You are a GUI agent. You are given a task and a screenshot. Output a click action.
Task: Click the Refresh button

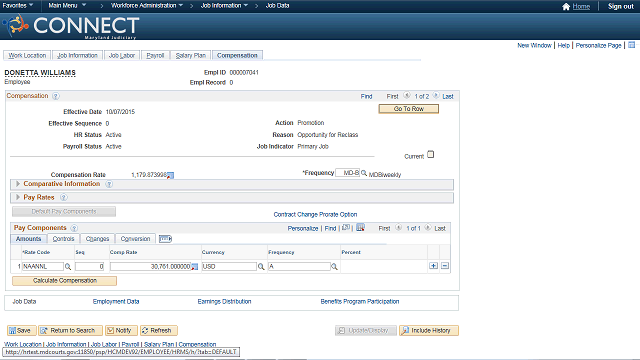tap(159, 331)
